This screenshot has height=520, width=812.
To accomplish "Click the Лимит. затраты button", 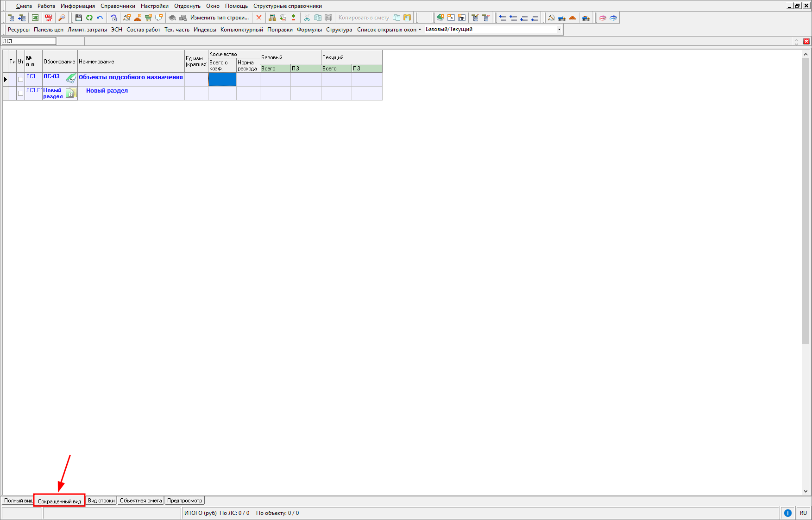I will pyautogui.click(x=87, y=30).
